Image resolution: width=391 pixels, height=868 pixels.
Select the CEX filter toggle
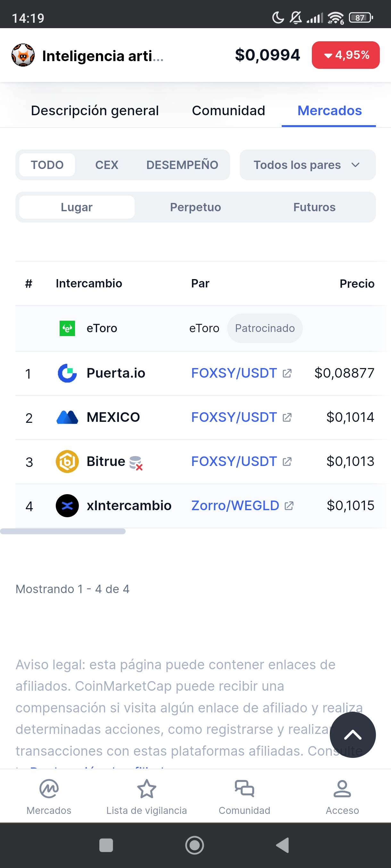(107, 165)
